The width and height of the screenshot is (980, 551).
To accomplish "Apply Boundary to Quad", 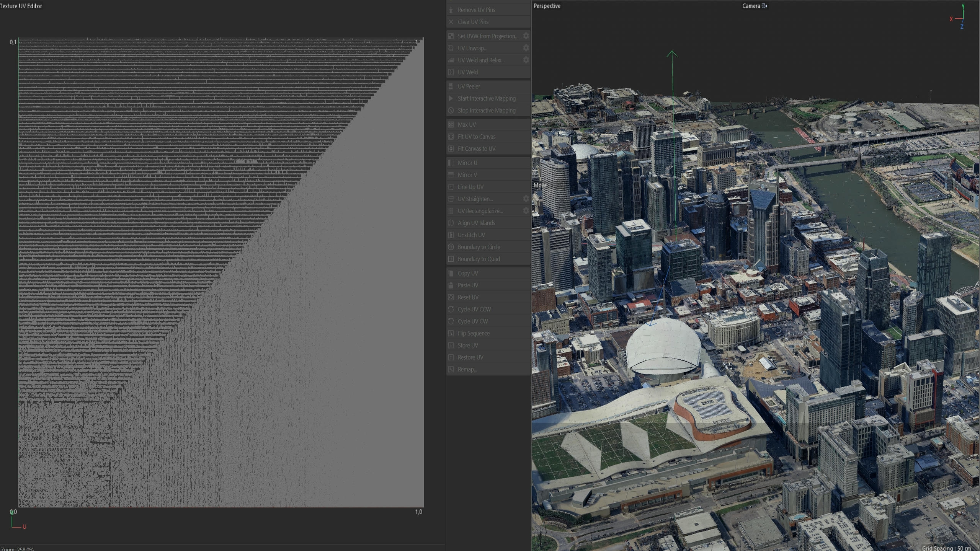I will (488, 259).
